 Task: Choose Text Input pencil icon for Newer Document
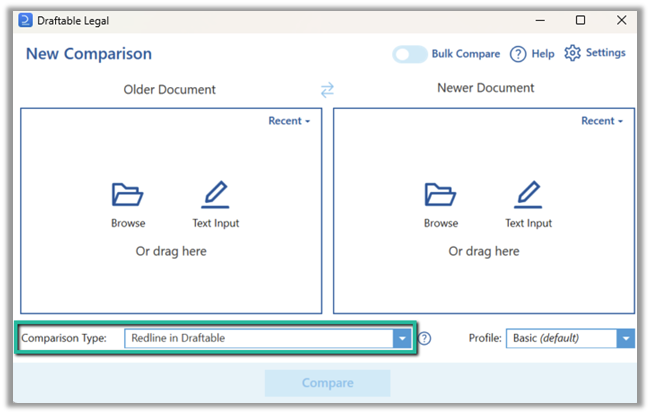click(x=528, y=194)
